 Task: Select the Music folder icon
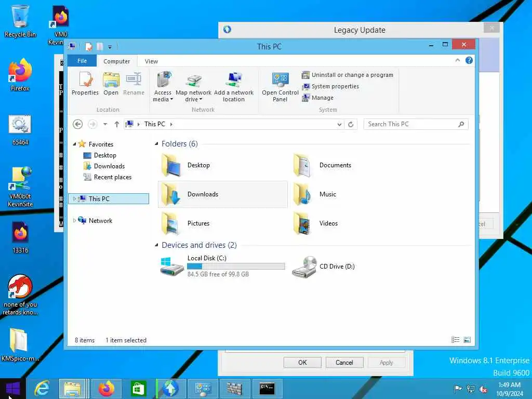[302, 194]
